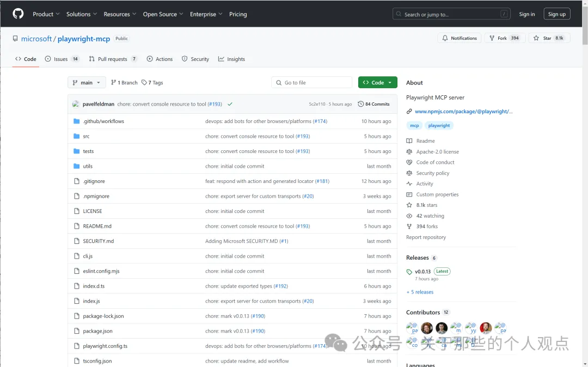
Task: Click the repository icon before microsoft
Action: (15, 39)
